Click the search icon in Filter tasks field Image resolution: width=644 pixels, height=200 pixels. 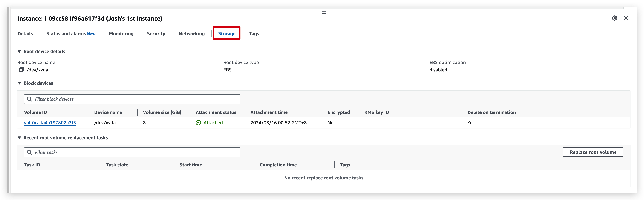29,152
